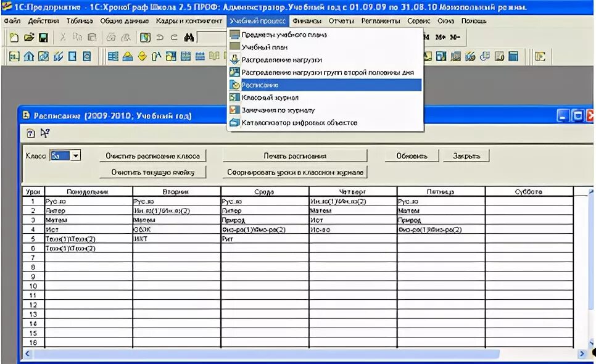Select Замечания по журналу menu entry
Image resolution: width=596 pixels, height=364 pixels.
[x=325, y=110]
